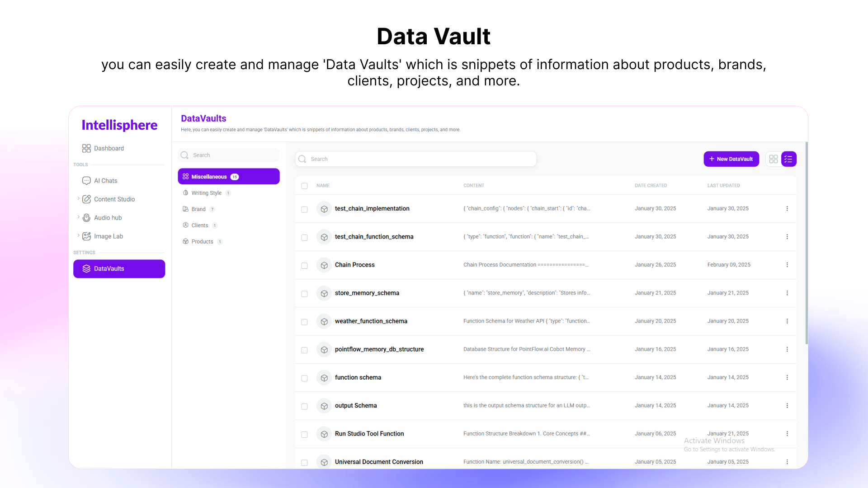Screen dimensions: 868x488
Task: Click the Dashboard grid icon in sidebar
Action: [x=86, y=148]
